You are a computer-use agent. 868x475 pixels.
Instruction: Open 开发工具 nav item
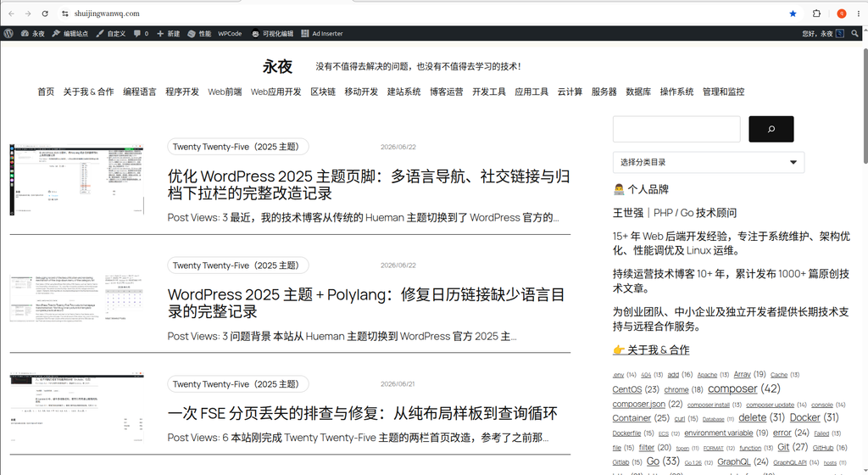point(489,92)
